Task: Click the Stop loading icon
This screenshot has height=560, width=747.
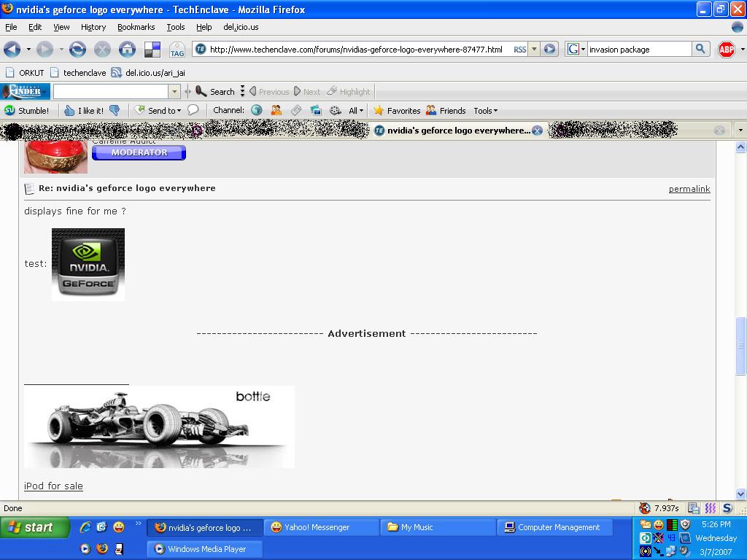Action: pyautogui.click(x=102, y=49)
